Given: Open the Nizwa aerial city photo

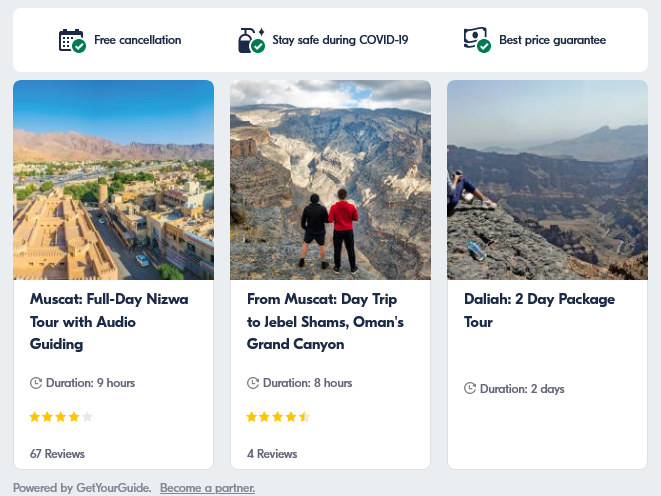Looking at the screenshot, I should pos(113,180).
